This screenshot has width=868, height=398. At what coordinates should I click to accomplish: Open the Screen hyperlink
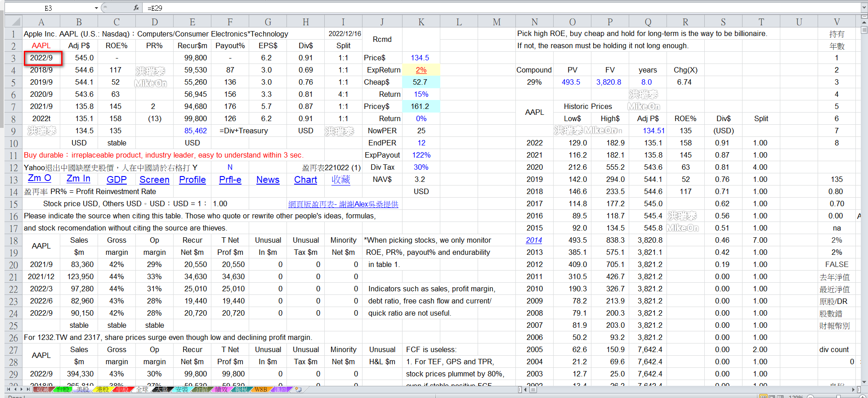154,179
